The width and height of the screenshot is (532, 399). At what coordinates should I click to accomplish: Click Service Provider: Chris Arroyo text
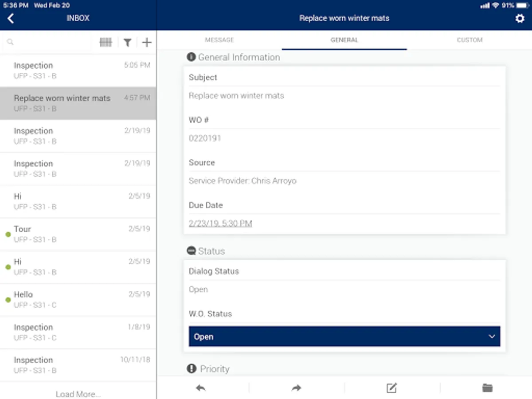coord(243,181)
